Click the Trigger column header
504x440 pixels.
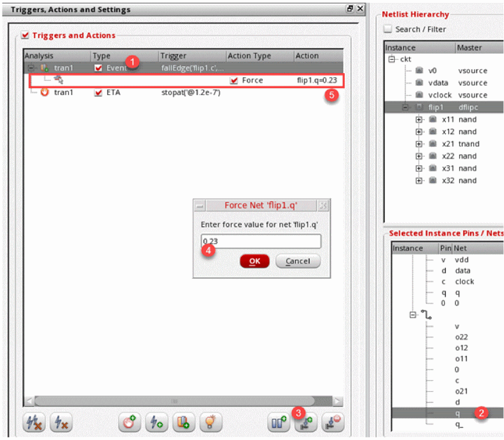(192, 56)
